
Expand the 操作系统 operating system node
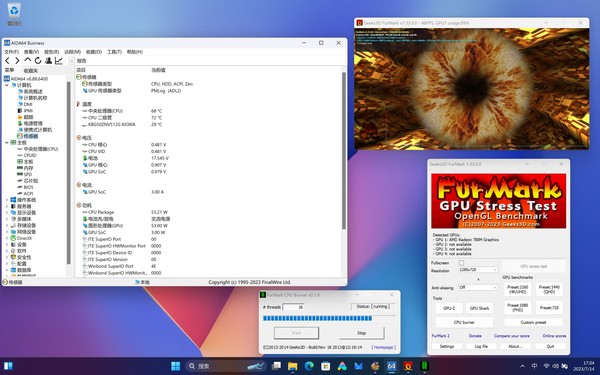click(7, 200)
